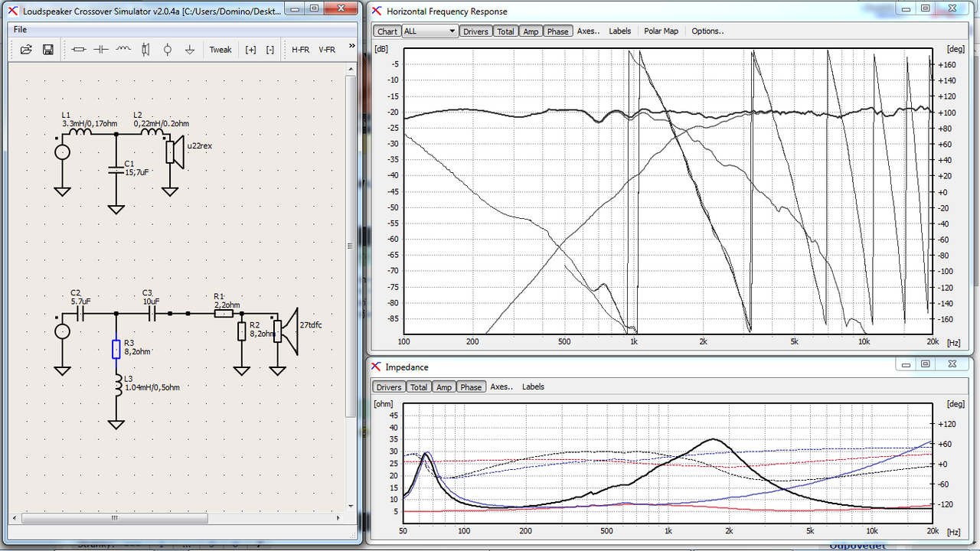Open the V-FR vertical response window
Viewport: 980px width, 551px height.
(327, 50)
